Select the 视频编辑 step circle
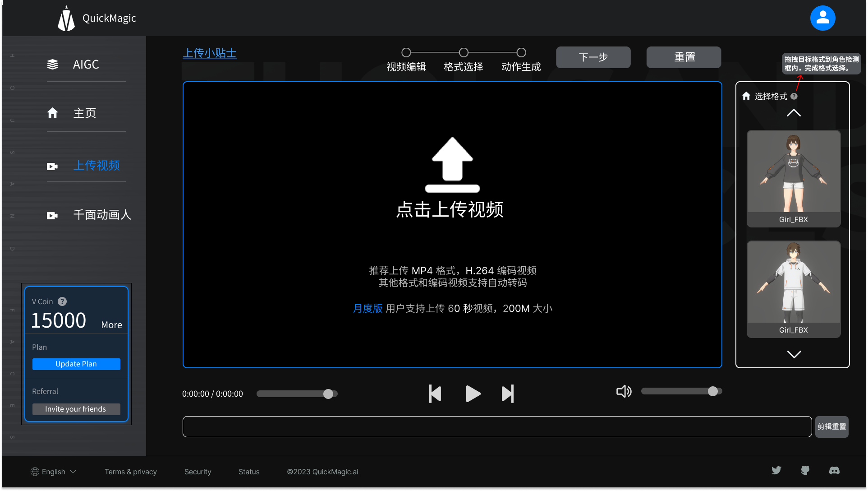 406,52
